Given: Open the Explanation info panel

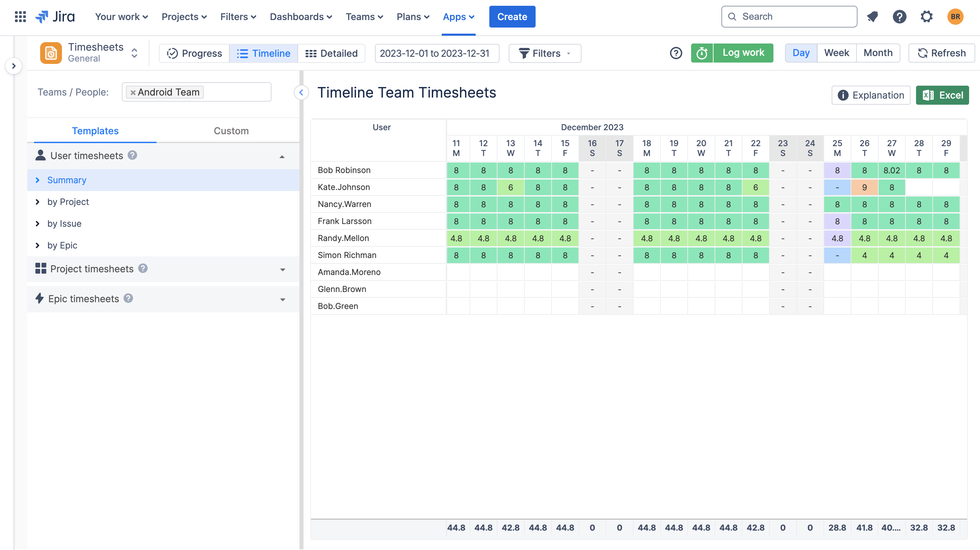Looking at the screenshot, I should pyautogui.click(x=870, y=95).
